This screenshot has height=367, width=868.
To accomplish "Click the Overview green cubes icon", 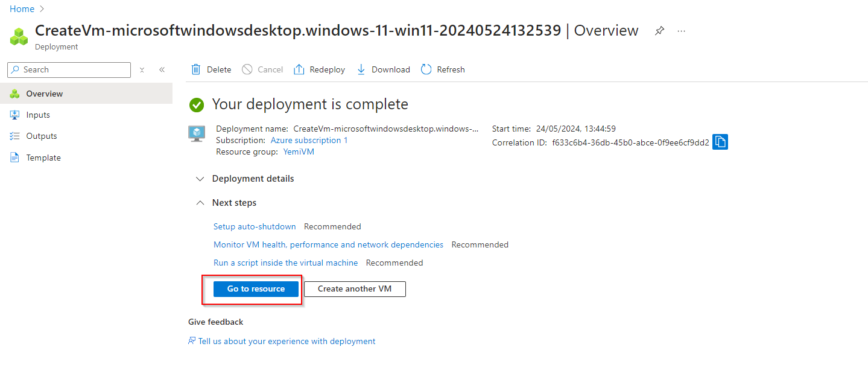I will (15, 94).
